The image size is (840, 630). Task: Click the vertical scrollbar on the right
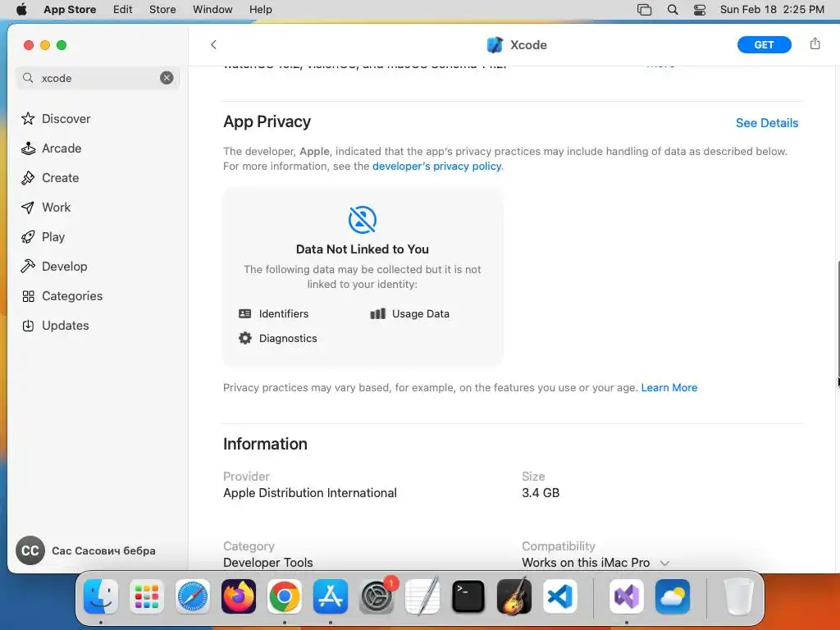pos(838,319)
